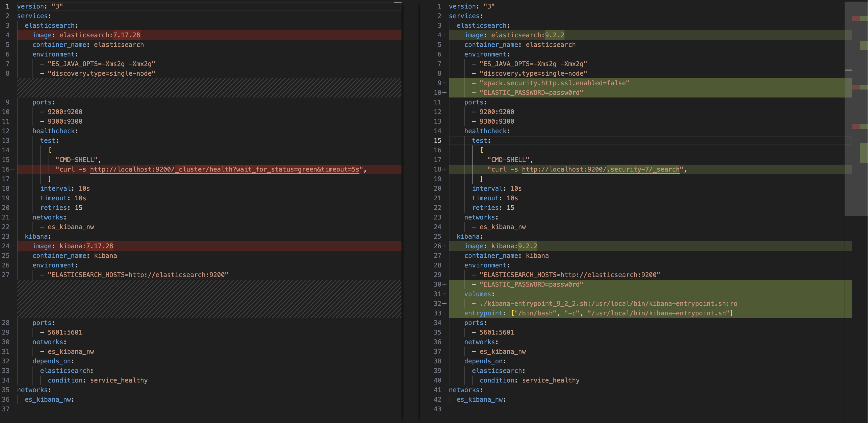Viewport: 868px width, 423px height.
Task: Click line number 15 in right pane gutter
Action: [x=437, y=141]
